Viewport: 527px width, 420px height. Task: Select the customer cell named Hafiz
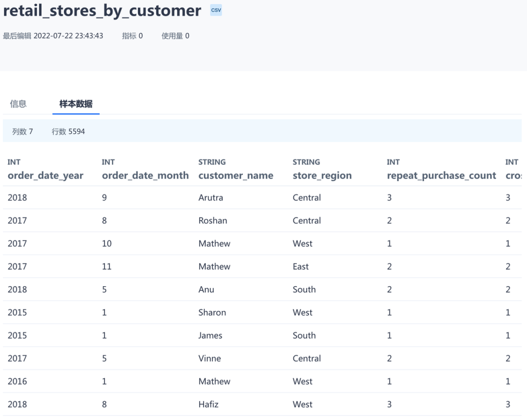click(x=208, y=405)
